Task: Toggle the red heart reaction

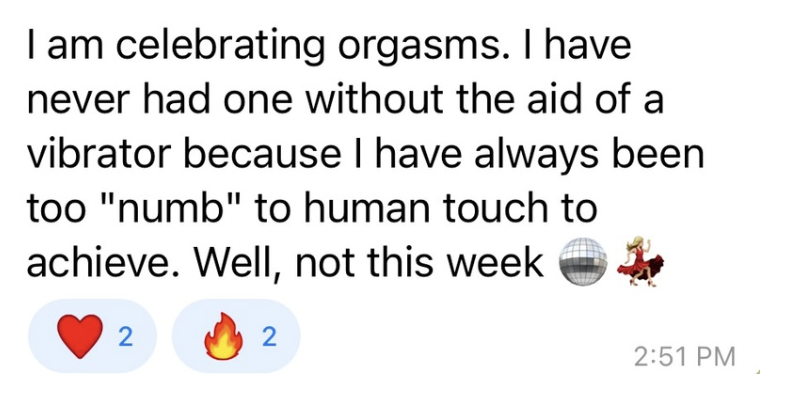Action: click(92, 336)
